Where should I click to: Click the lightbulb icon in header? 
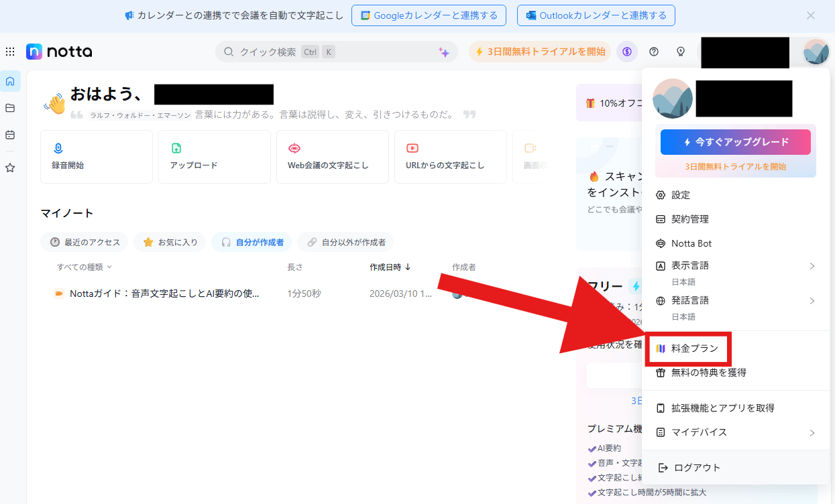[681, 52]
